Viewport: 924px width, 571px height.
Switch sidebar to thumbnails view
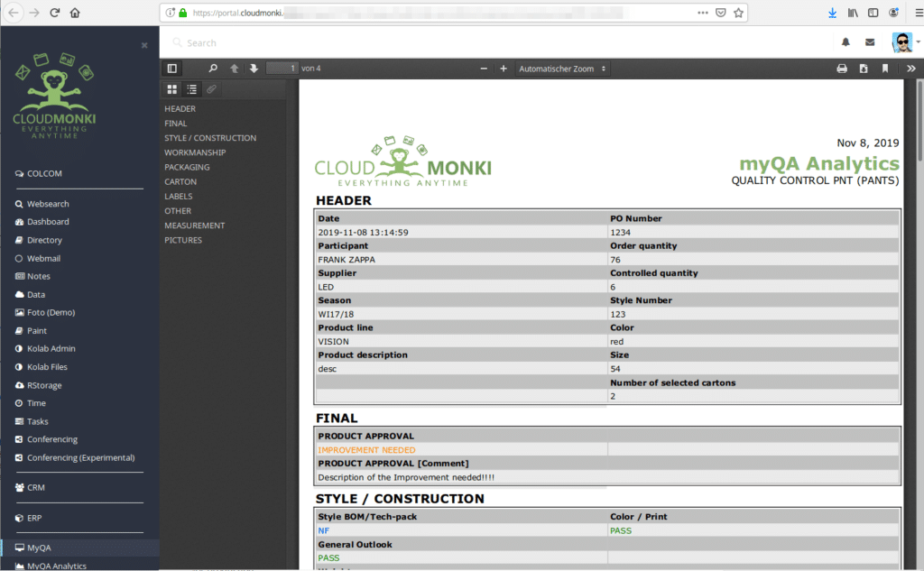pyautogui.click(x=171, y=88)
